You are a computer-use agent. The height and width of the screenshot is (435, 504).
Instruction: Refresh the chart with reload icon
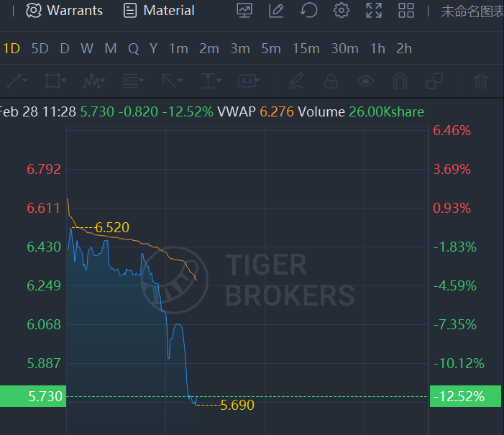click(x=309, y=11)
